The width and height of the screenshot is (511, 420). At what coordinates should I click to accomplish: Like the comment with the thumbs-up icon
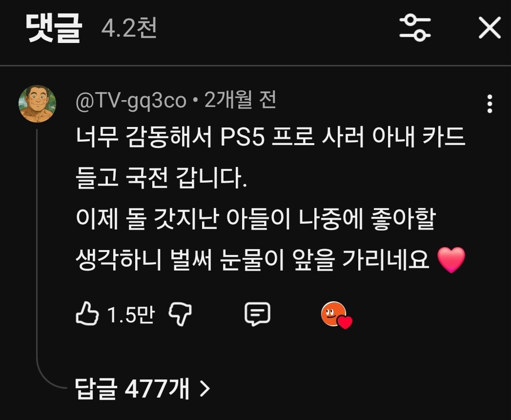(87, 314)
